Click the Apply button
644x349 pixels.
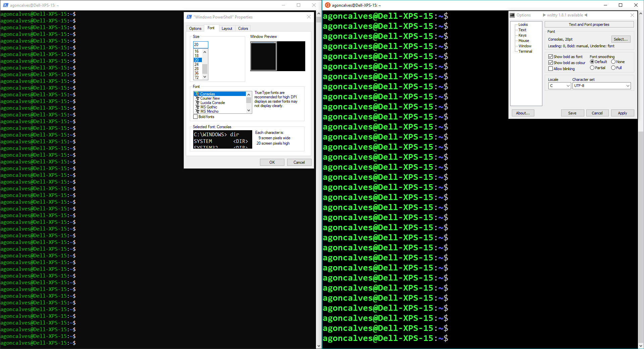(622, 113)
